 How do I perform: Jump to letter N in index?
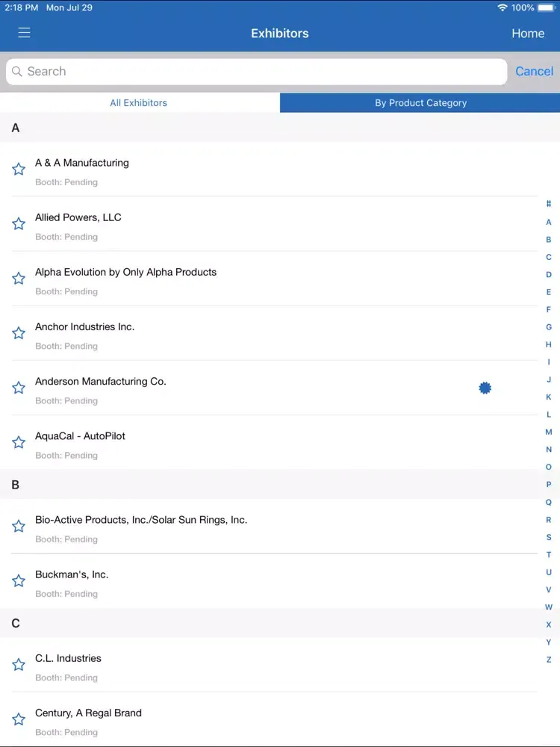[x=549, y=450]
